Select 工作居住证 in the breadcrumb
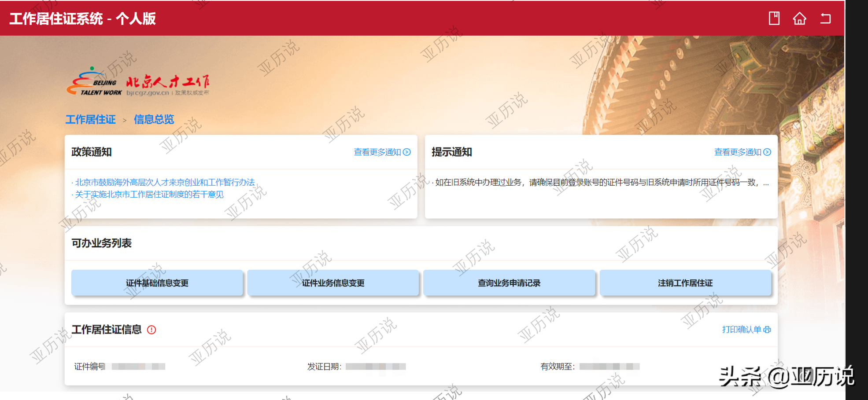This screenshot has height=400, width=868. (x=90, y=119)
